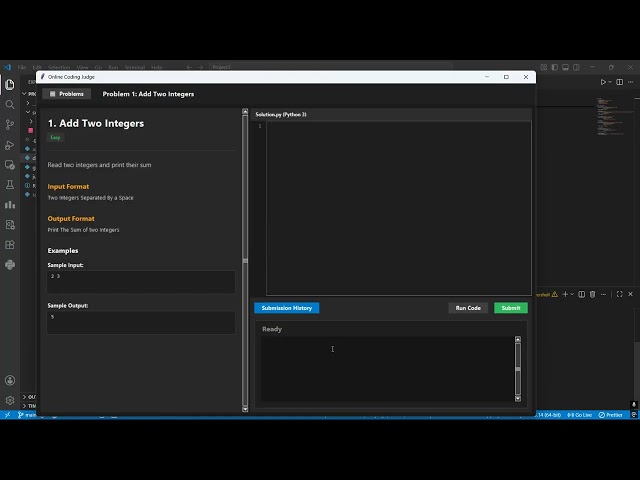Click the Online Coding Judge window title feather icon

coord(42,77)
